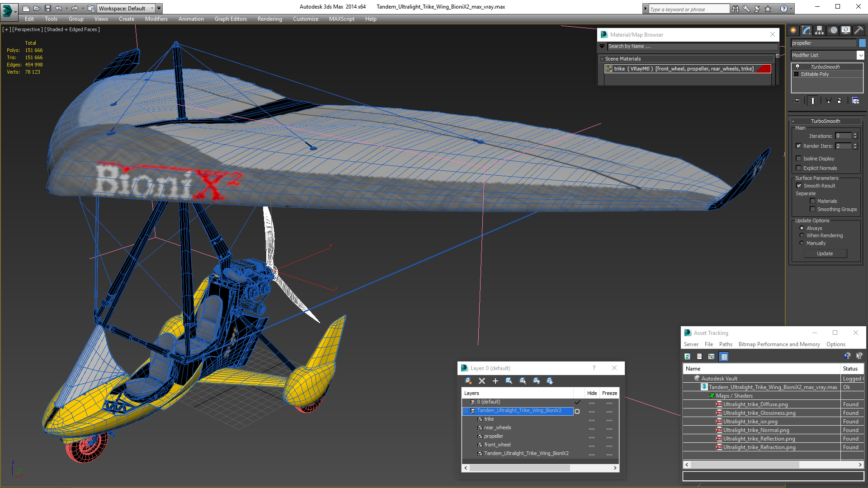Click Create New Layer icon in Layer dialog
868x488 pixels.
point(468,381)
